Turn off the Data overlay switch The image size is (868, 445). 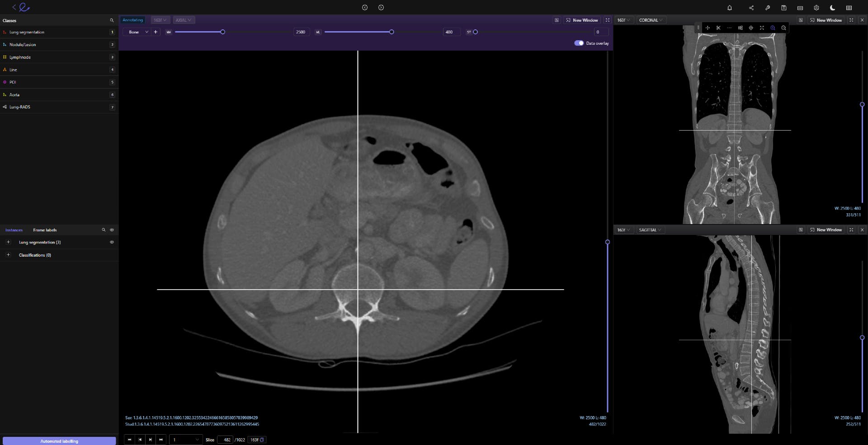(579, 43)
